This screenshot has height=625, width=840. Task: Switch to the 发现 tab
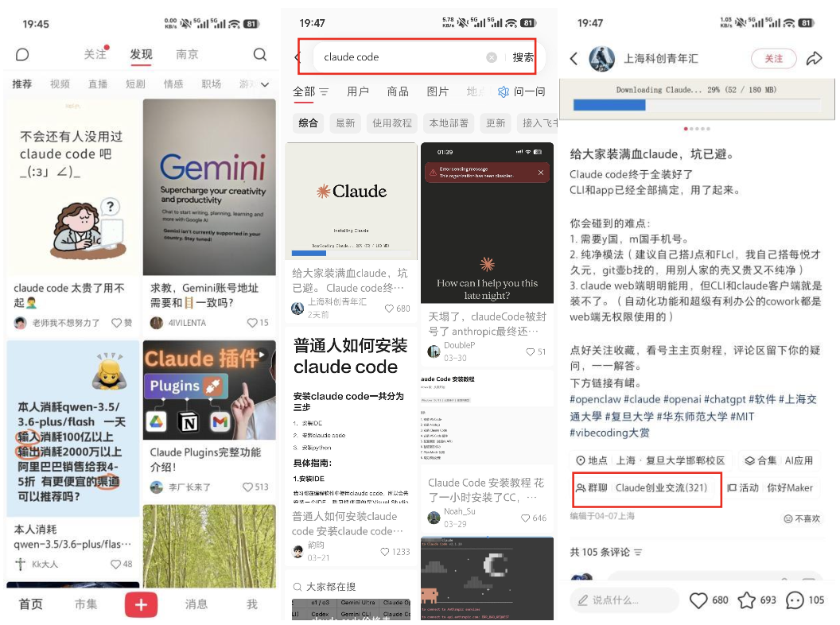pos(141,54)
